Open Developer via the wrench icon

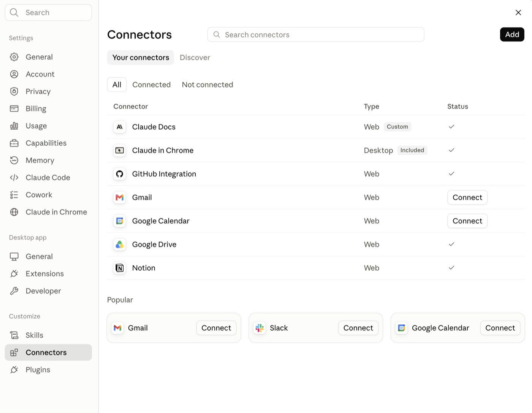(x=14, y=291)
